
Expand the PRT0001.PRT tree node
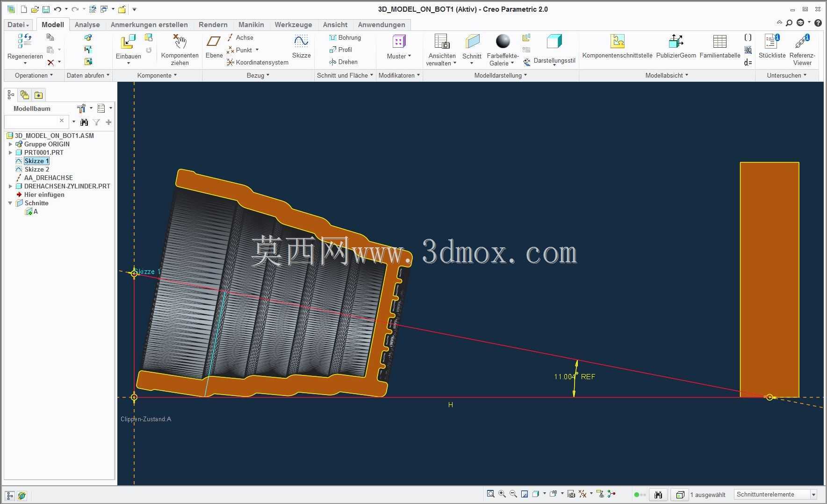click(10, 152)
